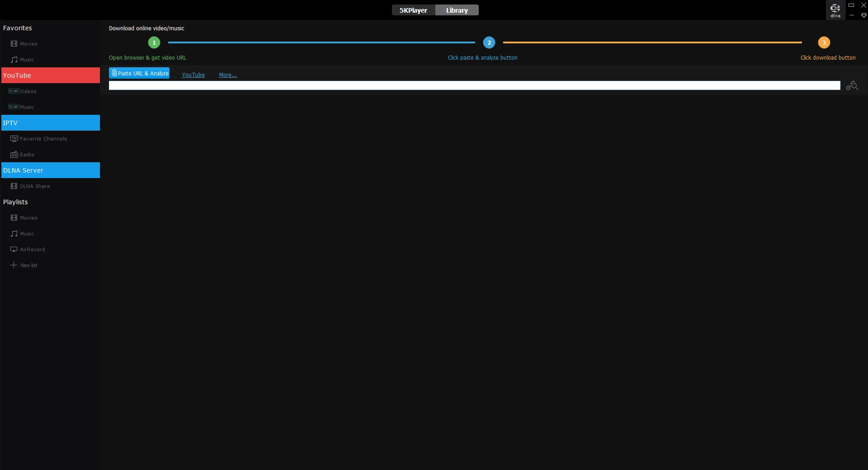This screenshot has width=868, height=470.
Task: Switch to the Library tab
Action: (x=457, y=10)
